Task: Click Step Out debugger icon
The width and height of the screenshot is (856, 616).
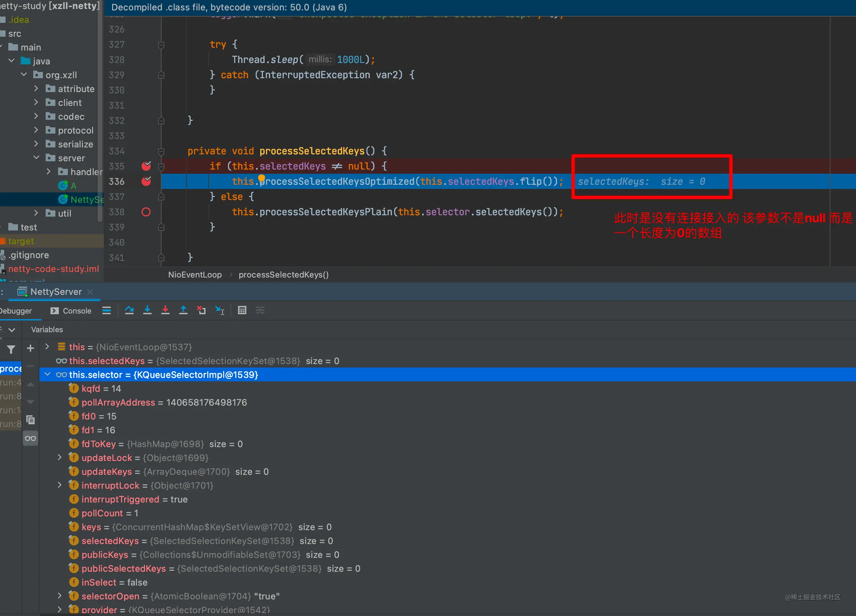Action: (183, 310)
